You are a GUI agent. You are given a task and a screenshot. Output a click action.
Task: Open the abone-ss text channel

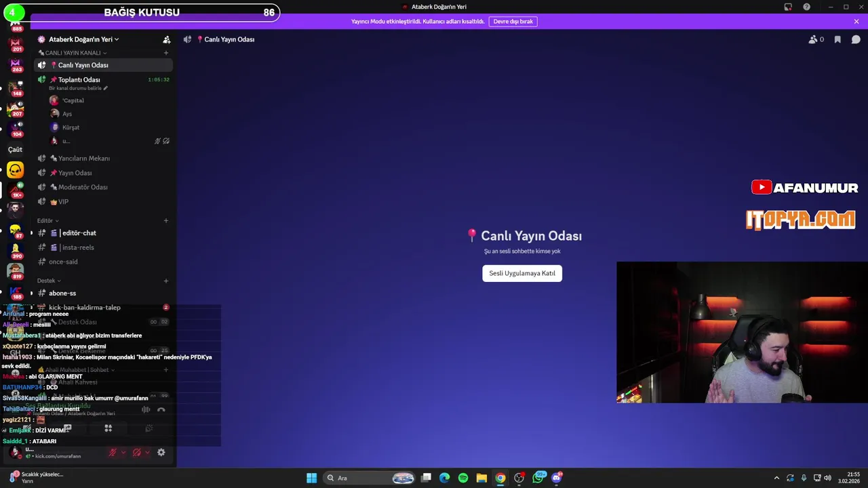(x=103, y=293)
